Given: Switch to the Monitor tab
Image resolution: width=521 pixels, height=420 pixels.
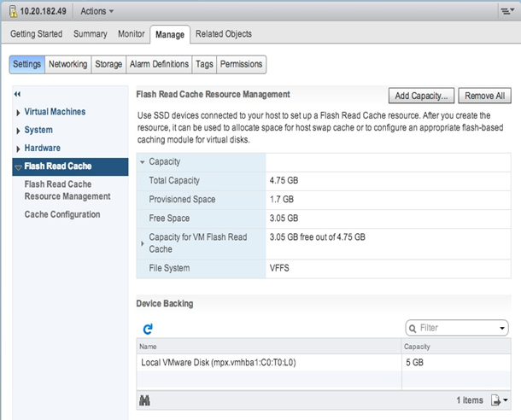Looking at the screenshot, I should [132, 34].
